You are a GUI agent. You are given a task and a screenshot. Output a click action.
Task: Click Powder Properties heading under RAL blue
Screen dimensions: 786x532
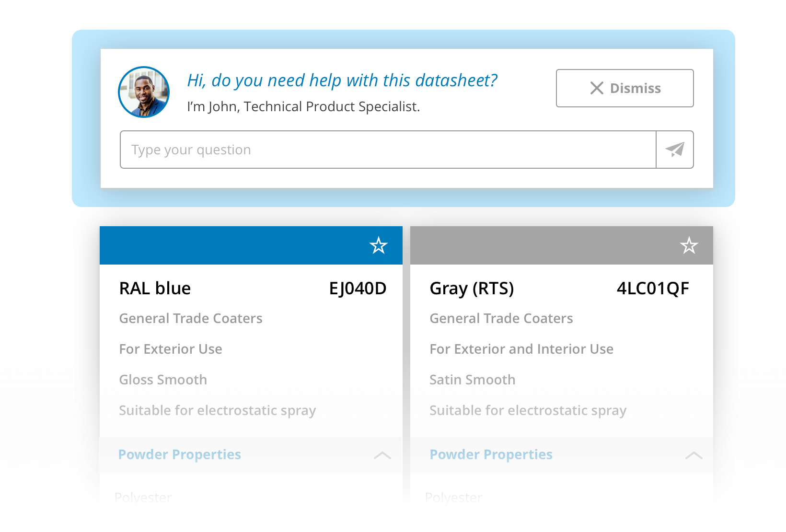[x=180, y=454]
